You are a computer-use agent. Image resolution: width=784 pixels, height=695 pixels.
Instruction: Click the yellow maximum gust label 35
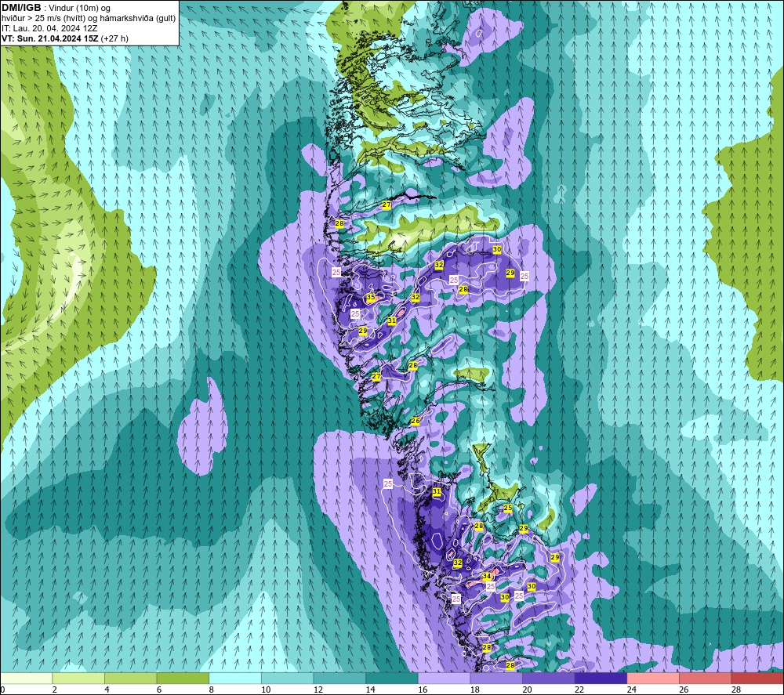coord(371,297)
